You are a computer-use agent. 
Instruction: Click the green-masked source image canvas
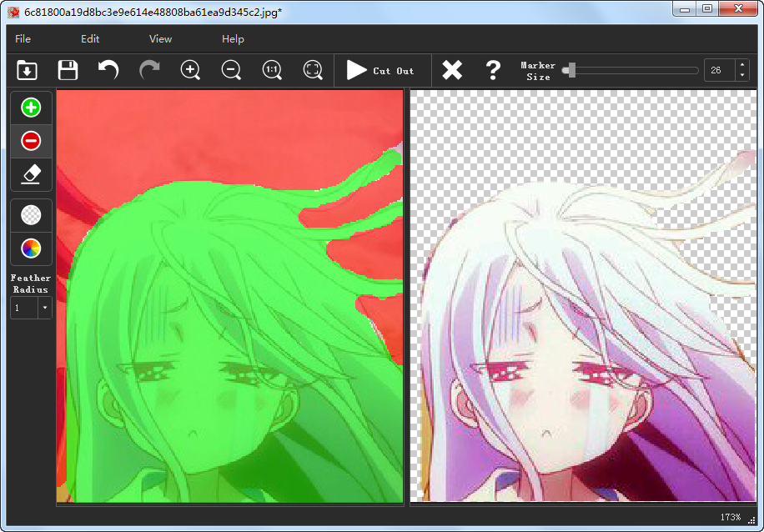point(230,296)
